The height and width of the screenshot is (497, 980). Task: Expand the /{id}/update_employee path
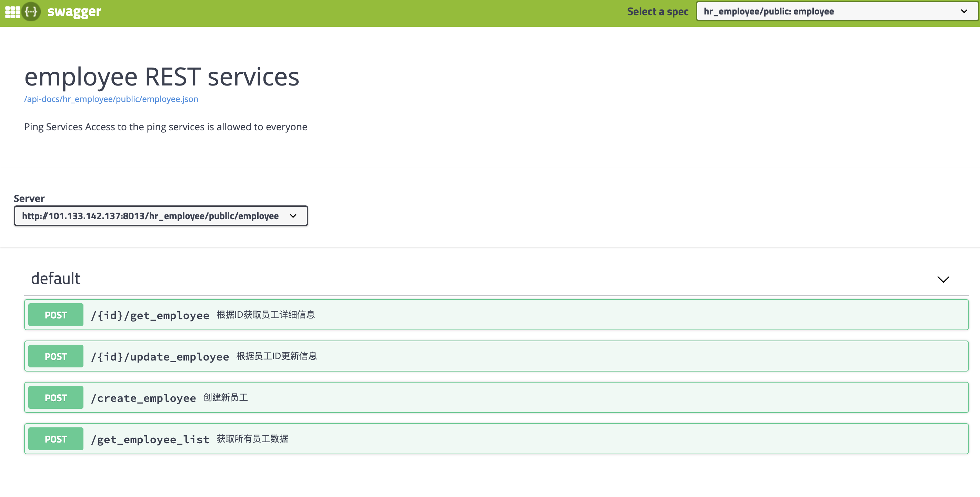click(x=160, y=357)
